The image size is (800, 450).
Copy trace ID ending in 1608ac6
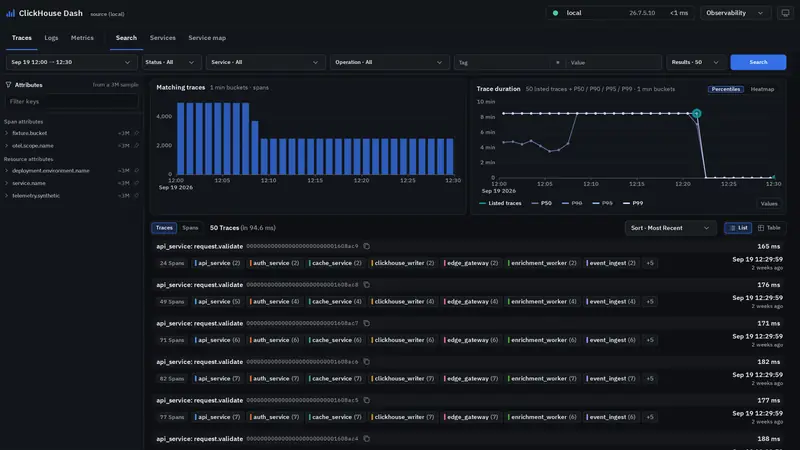[366, 362]
